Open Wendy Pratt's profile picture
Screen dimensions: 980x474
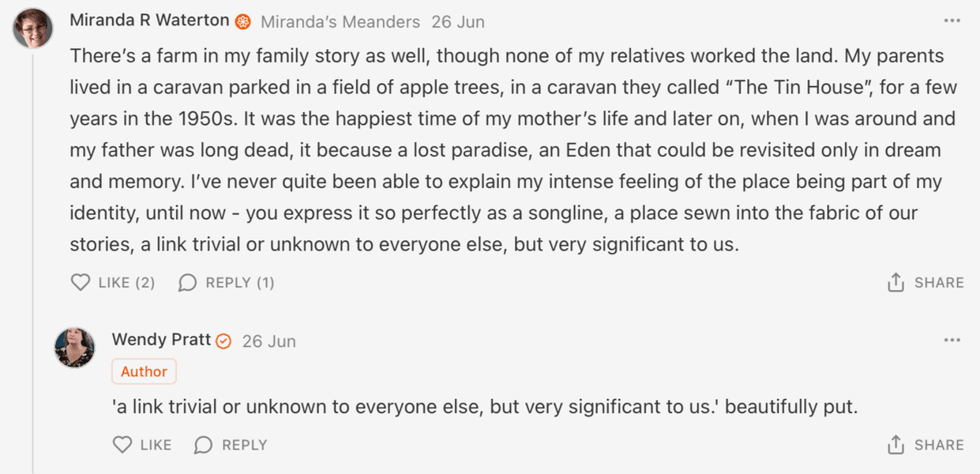pyautogui.click(x=74, y=348)
